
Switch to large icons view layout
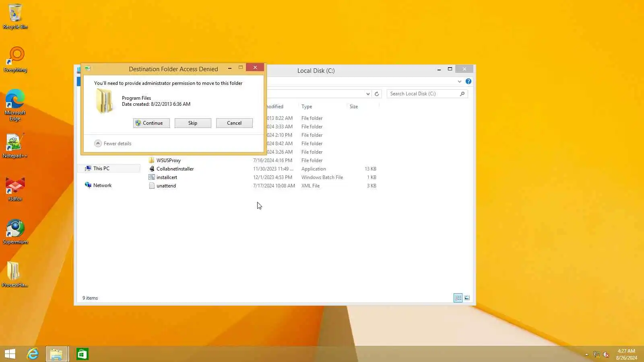pyautogui.click(x=467, y=298)
